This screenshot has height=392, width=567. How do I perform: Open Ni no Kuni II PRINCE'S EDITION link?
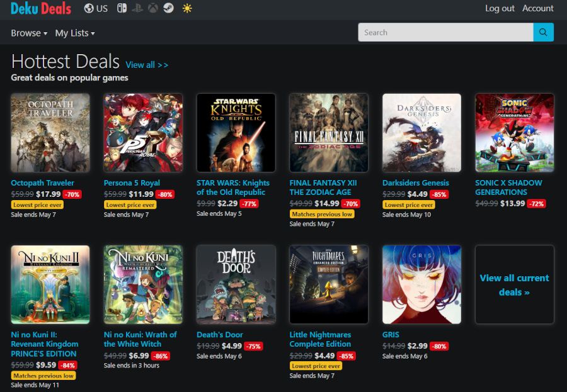[45, 344]
